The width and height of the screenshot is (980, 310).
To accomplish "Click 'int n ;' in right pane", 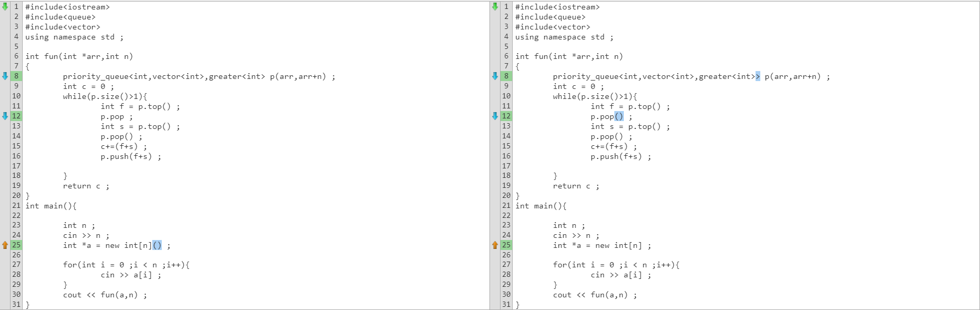I will (x=569, y=226).
